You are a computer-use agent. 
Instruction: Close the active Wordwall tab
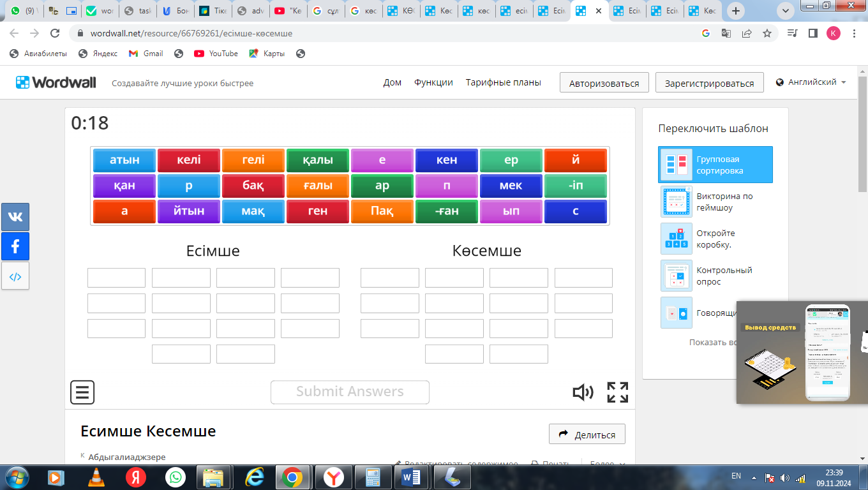click(598, 11)
